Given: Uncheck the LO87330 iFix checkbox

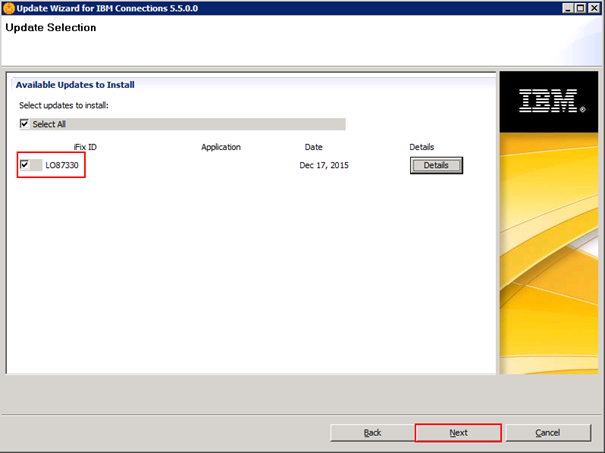Looking at the screenshot, I should click(x=25, y=165).
